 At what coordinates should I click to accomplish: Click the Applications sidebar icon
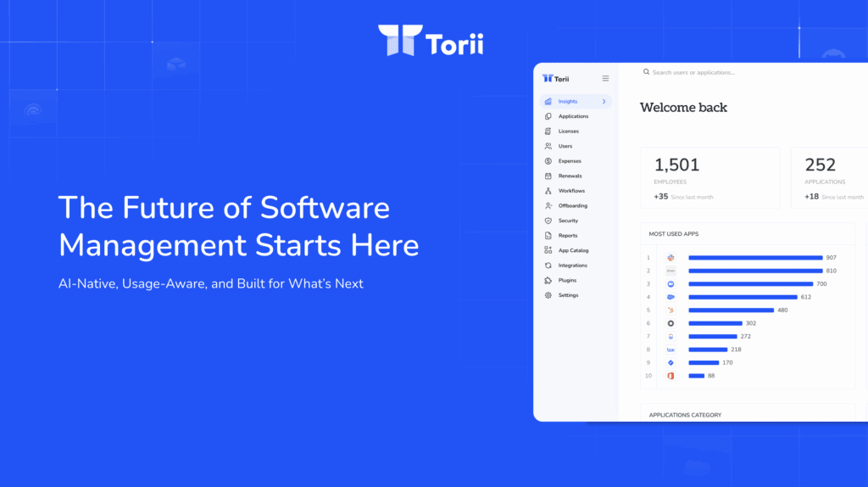[x=548, y=116]
